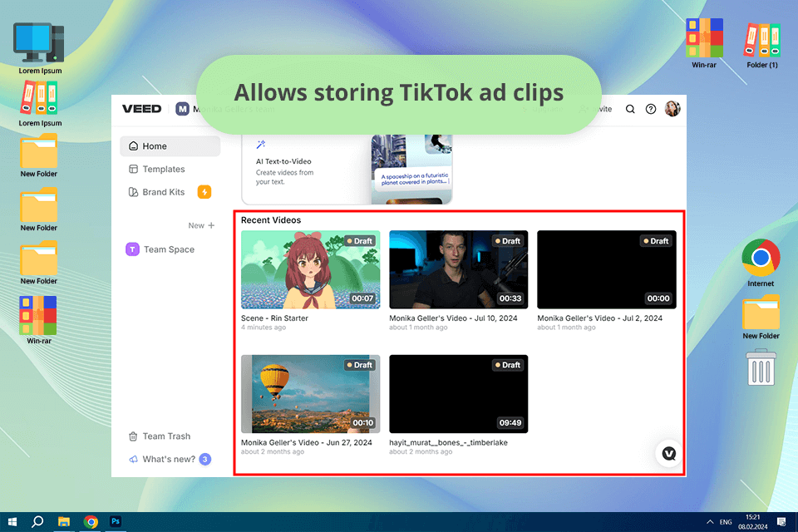This screenshot has height=532, width=798.
Task: Click the VEED logo
Action: 141,108
